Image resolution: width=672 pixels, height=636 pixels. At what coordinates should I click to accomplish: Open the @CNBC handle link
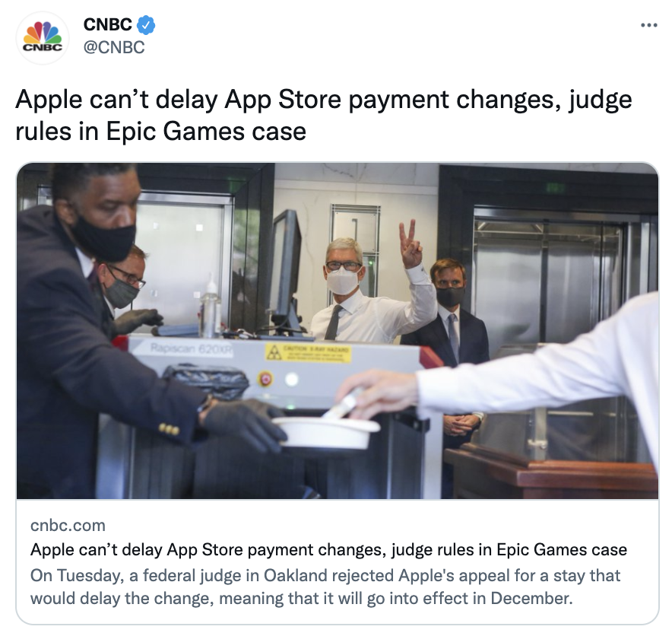pyautogui.click(x=114, y=47)
